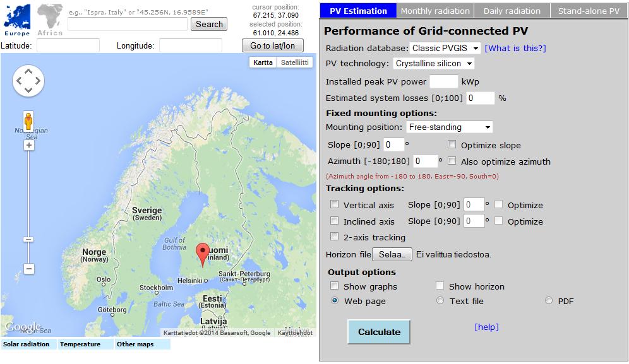Open the Temperature map tab
The width and height of the screenshot is (629, 364).
coord(85,344)
